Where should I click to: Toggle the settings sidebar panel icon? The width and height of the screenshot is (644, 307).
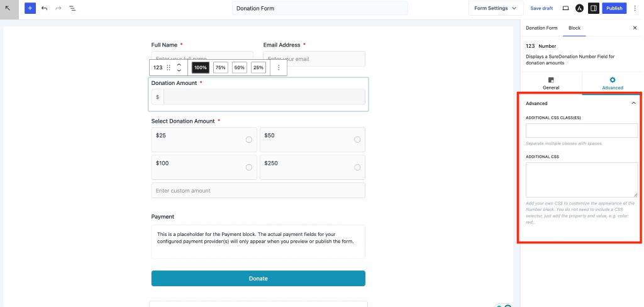coord(594,8)
